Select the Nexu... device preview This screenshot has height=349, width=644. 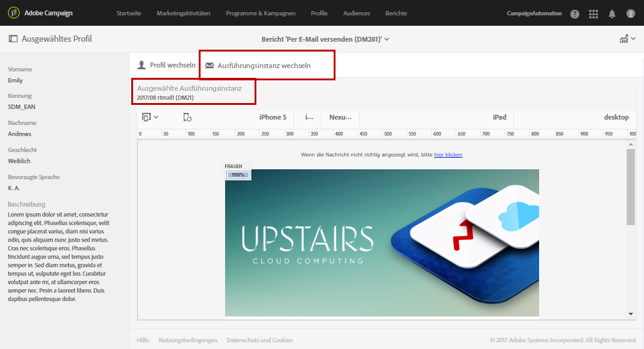click(x=340, y=117)
